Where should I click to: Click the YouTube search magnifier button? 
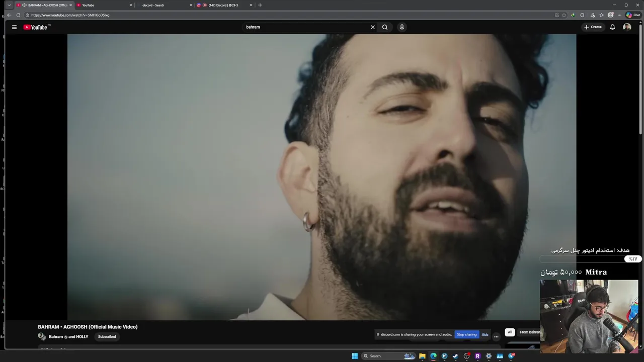385,27
